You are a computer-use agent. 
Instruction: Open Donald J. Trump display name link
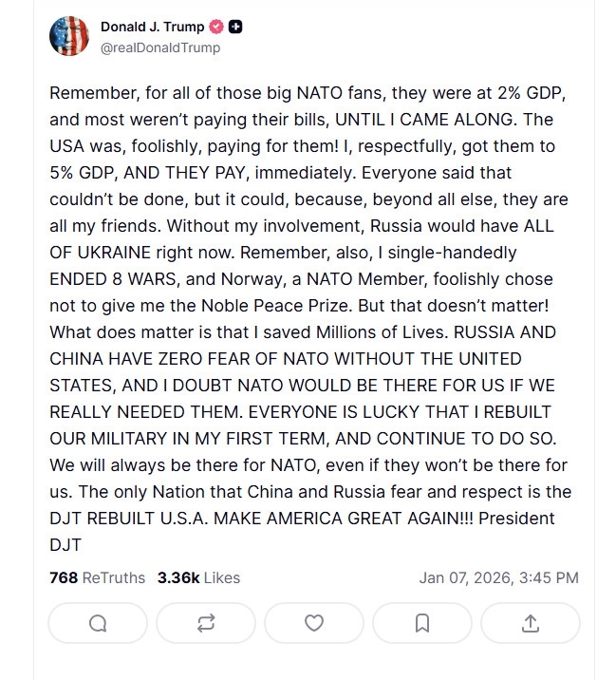coord(153,28)
